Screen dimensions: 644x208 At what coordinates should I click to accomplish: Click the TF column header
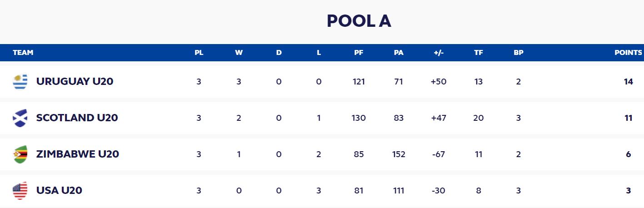click(479, 53)
